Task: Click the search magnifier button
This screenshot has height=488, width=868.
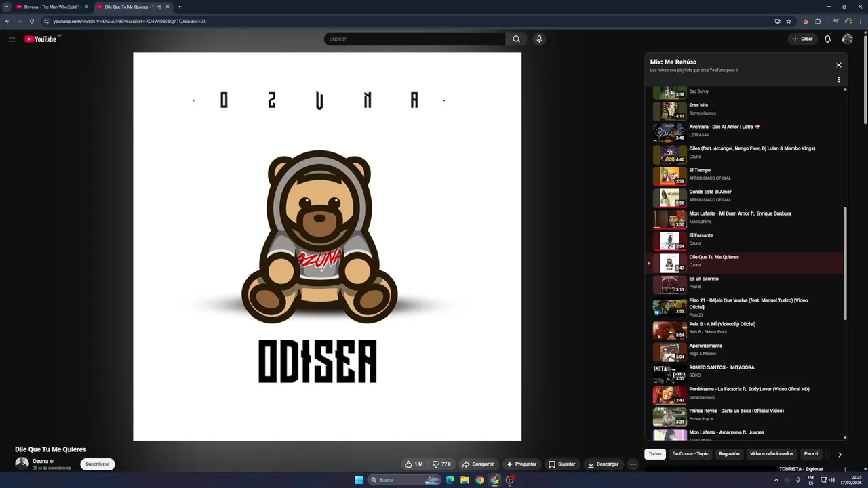Action: [x=516, y=39]
